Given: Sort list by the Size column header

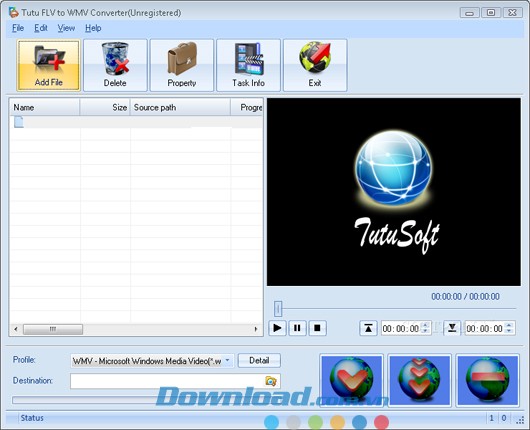Looking at the screenshot, I should tap(105, 108).
